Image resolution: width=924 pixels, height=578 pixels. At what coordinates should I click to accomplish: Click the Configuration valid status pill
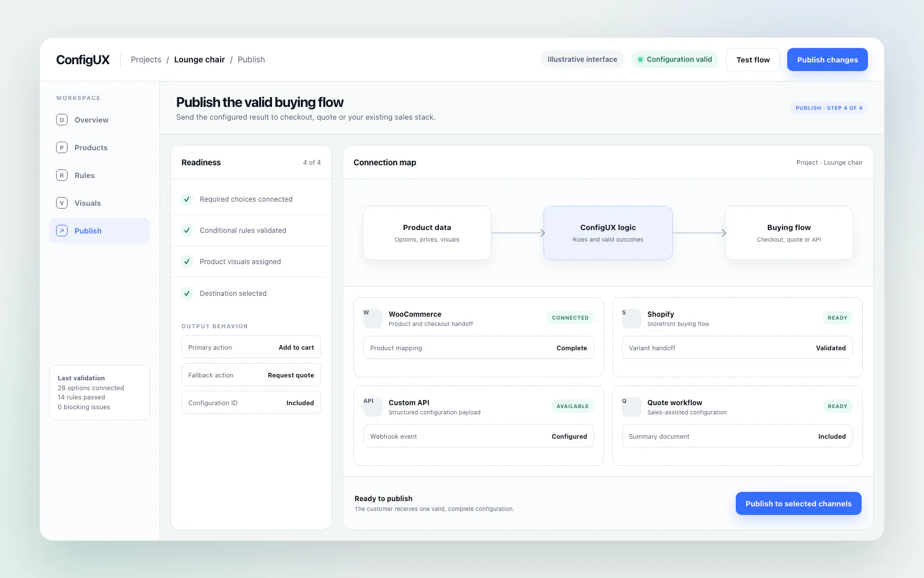675,60
